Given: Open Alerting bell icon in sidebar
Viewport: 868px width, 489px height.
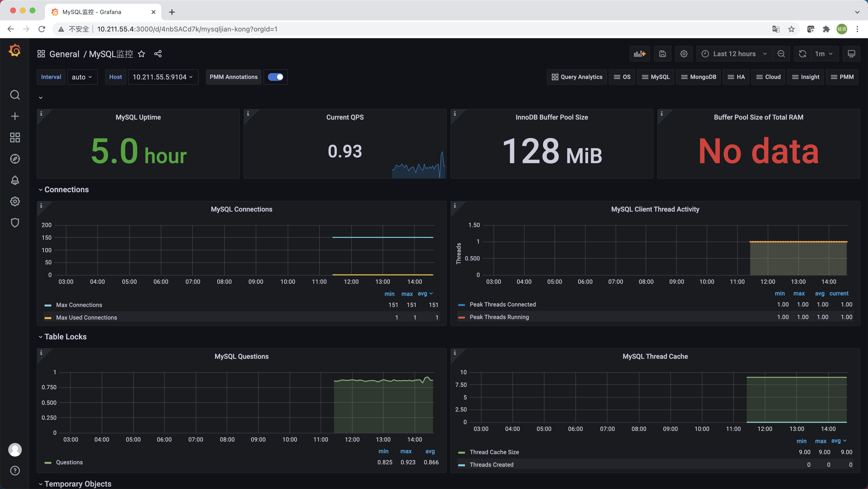Looking at the screenshot, I should pyautogui.click(x=15, y=180).
